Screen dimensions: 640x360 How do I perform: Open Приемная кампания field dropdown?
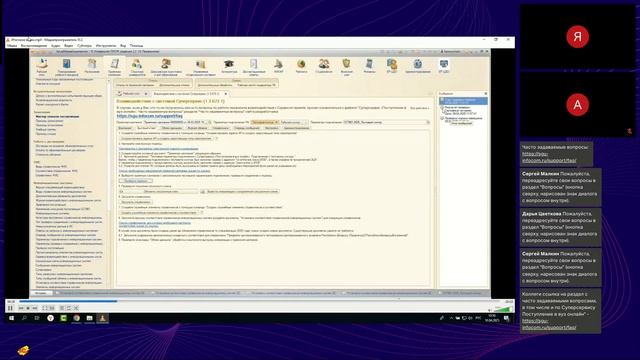click(206, 122)
